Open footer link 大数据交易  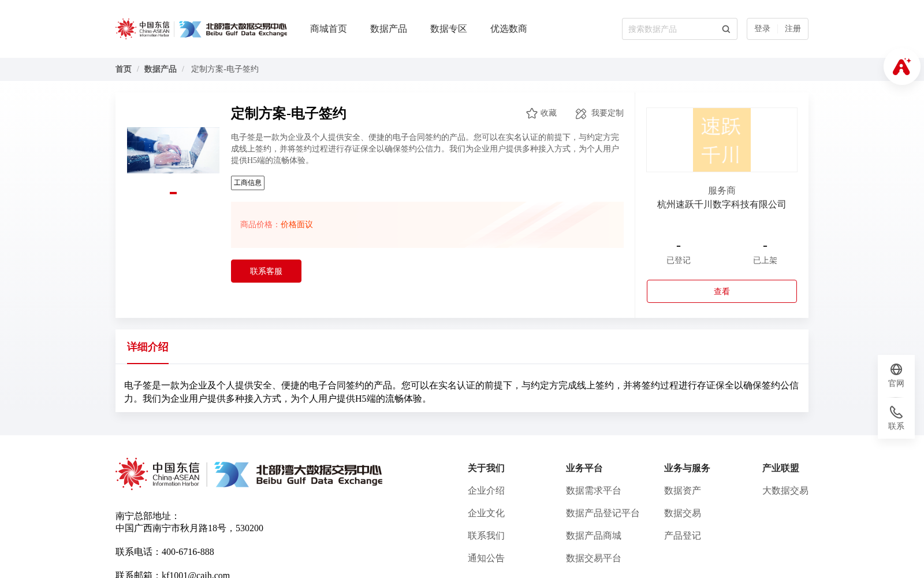[785, 491]
